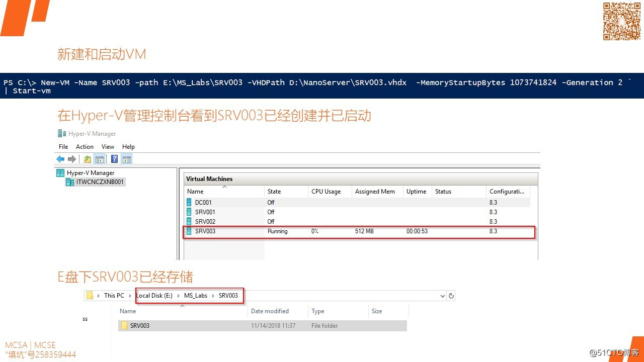
Task: Sort Explorer files by Name column
Action: 182,311
